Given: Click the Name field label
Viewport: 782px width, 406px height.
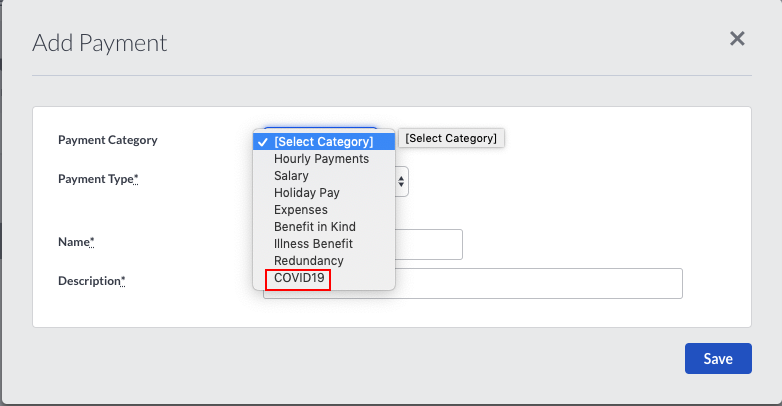Looking at the screenshot, I should coord(76,242).
